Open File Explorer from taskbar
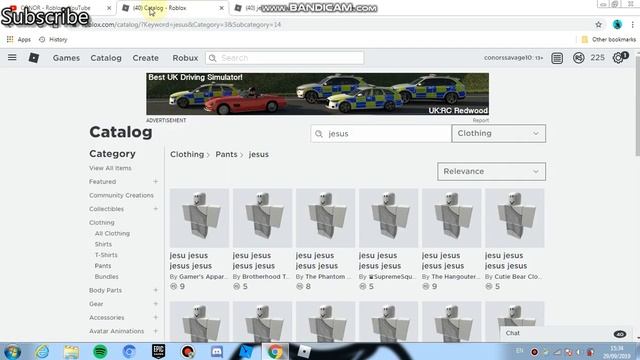The height and width of the screenshot is (360, 640). pyautogui.click(x=71, y=351)
